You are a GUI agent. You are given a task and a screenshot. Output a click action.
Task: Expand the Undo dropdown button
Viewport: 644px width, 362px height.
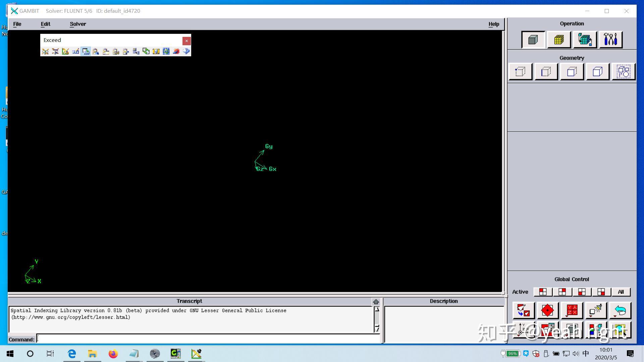(620, 310)
